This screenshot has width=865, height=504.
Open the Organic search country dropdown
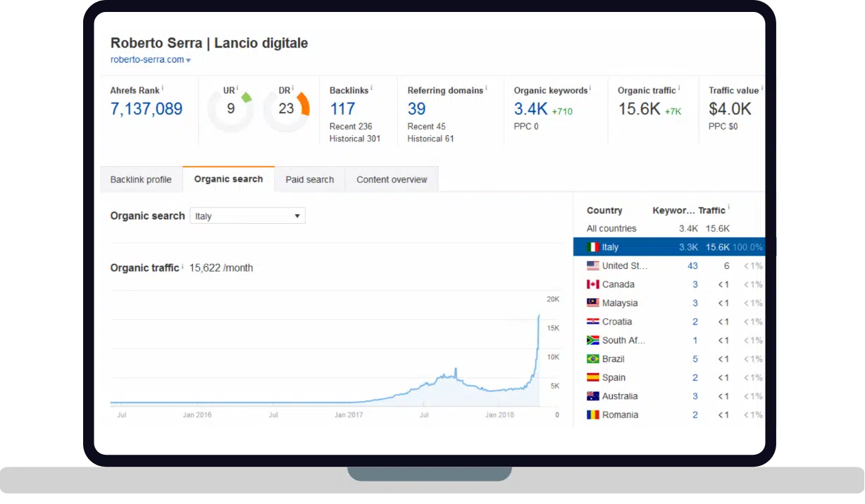pos(247,216)
